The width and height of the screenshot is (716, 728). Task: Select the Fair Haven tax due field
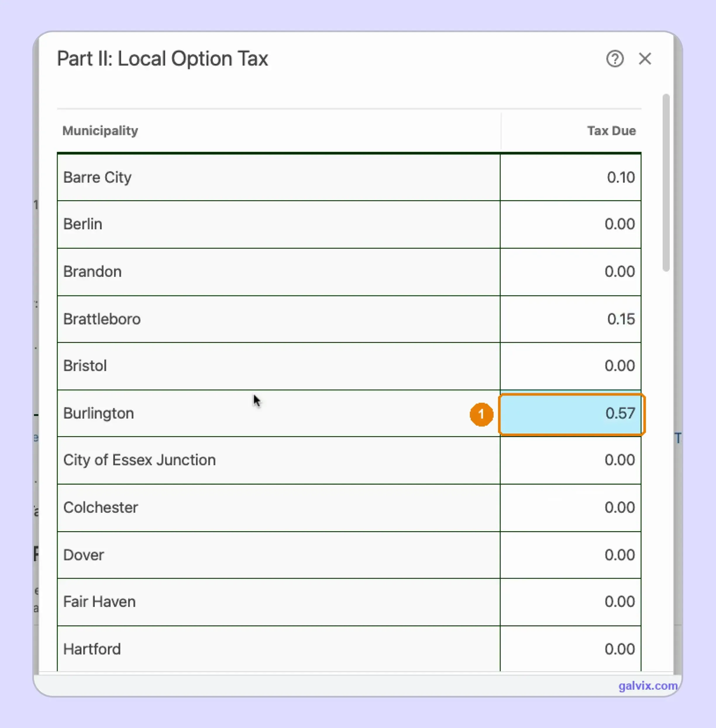click(x=570, y=602)
